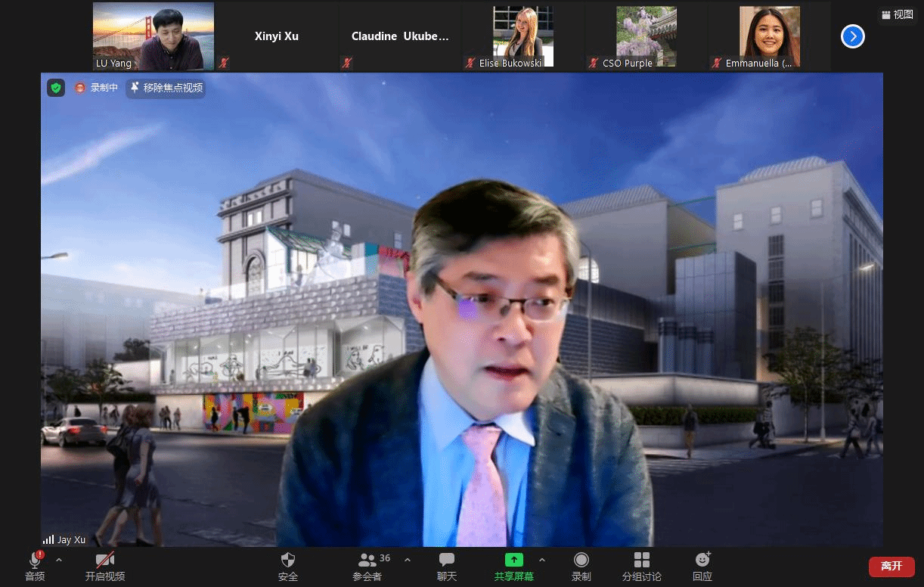Image resolution: width=924 pixels, height=587 pixels.
Task: Click the green Share Screen (共享屏幕) icon
Action: click(x=513, y=561)
